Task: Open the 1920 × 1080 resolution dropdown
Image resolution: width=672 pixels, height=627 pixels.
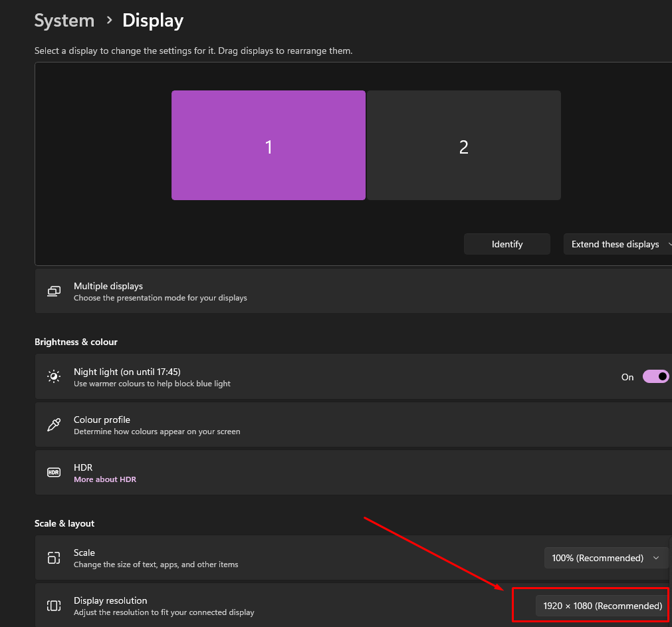Action: (x=602, y=606)
